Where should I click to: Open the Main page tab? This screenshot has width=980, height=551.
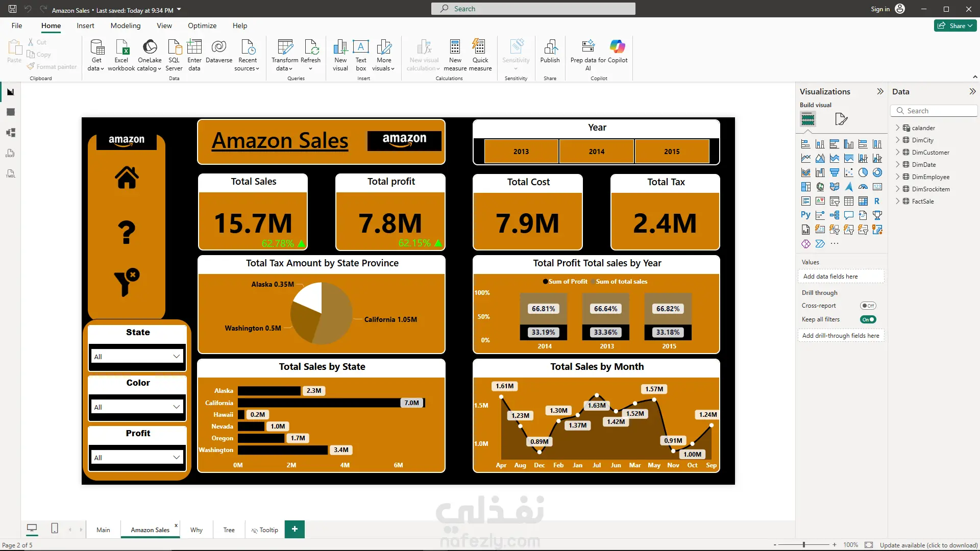(x=103, y=530)
